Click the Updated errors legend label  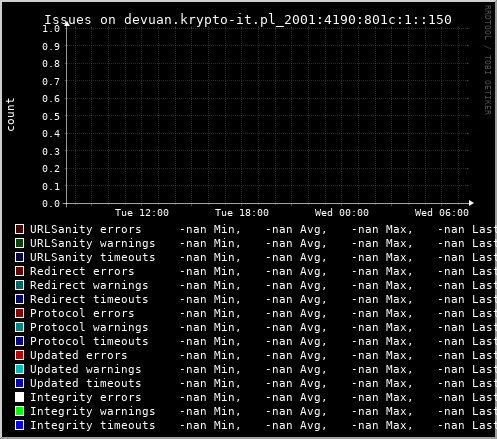79,355
